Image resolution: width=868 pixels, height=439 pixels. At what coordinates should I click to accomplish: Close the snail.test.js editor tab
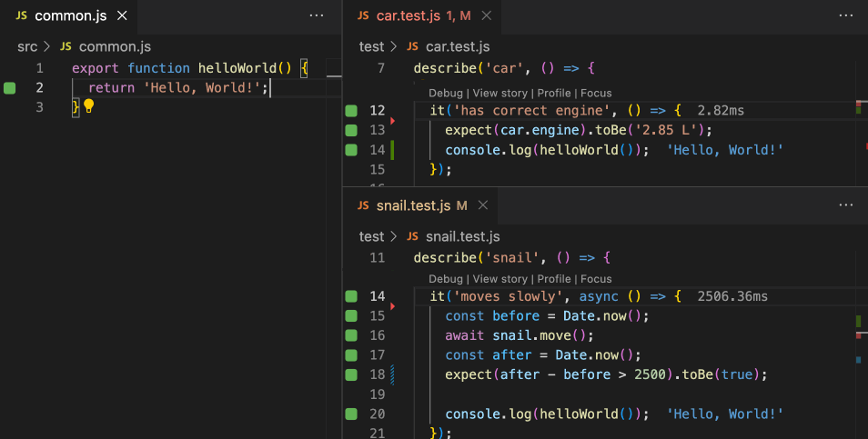(x=482, y=205)
